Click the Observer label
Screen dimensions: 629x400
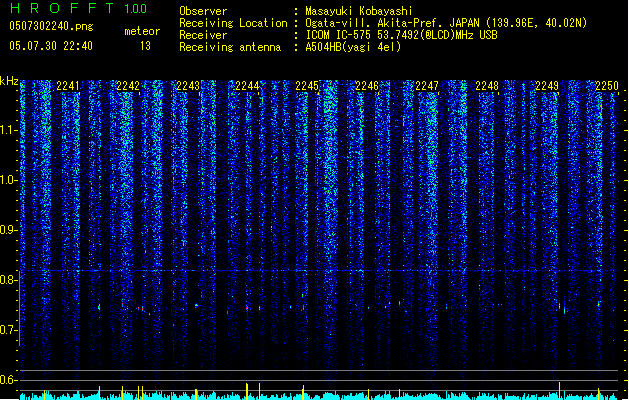click(203, 11)
